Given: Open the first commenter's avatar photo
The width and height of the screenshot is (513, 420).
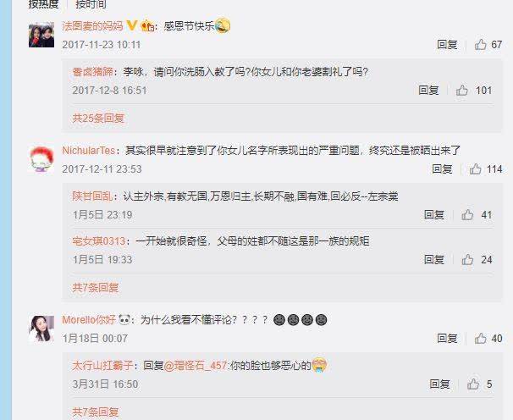Looking at the screenshot, I should [x=41, y=35].
